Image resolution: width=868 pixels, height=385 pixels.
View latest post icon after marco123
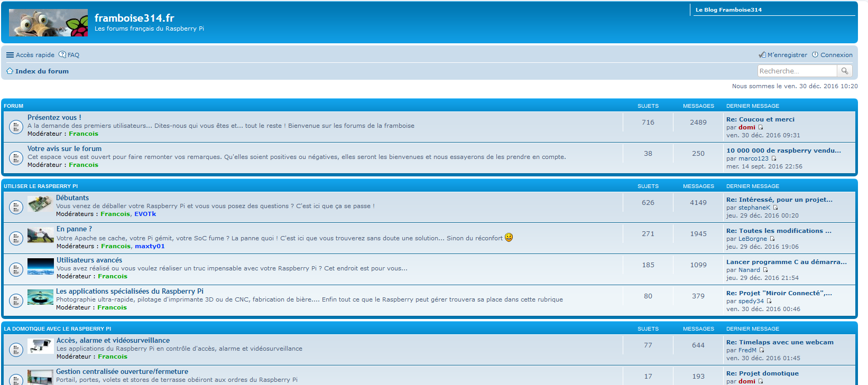pyautogui.click(x=774, y=158)
